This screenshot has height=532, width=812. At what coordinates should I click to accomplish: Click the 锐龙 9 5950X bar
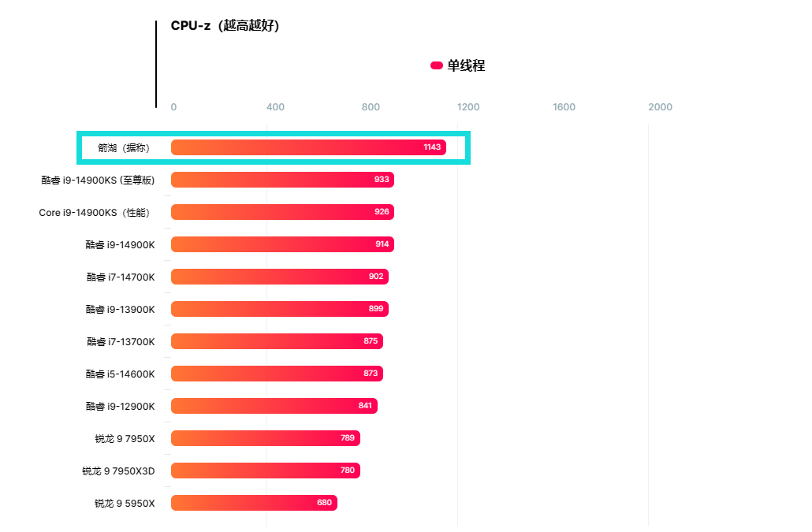(253, 503)
